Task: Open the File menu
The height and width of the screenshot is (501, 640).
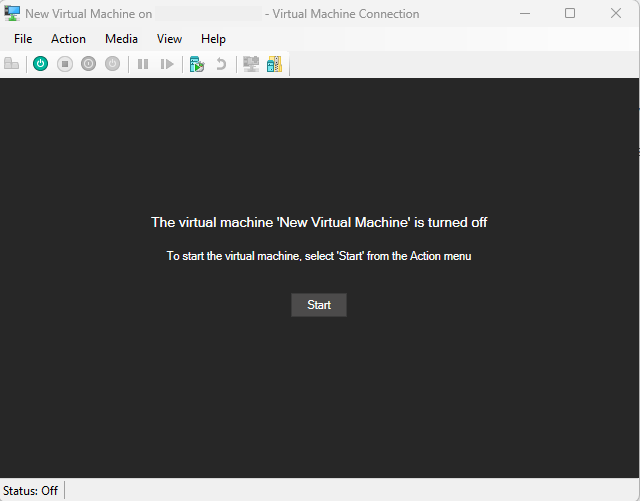Action: (23, 39)
